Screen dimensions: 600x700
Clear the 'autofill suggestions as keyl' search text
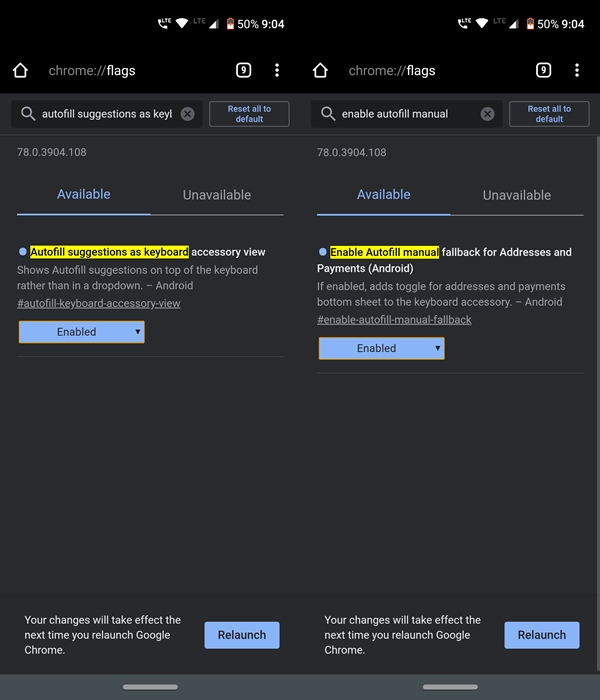pyautogui.click(x=187, y=114)
